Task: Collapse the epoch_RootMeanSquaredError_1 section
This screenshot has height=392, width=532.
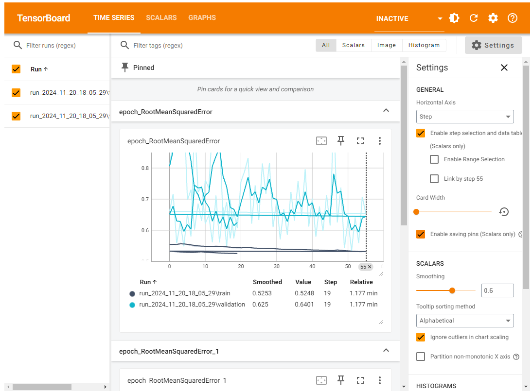Action: coord(386,350)
